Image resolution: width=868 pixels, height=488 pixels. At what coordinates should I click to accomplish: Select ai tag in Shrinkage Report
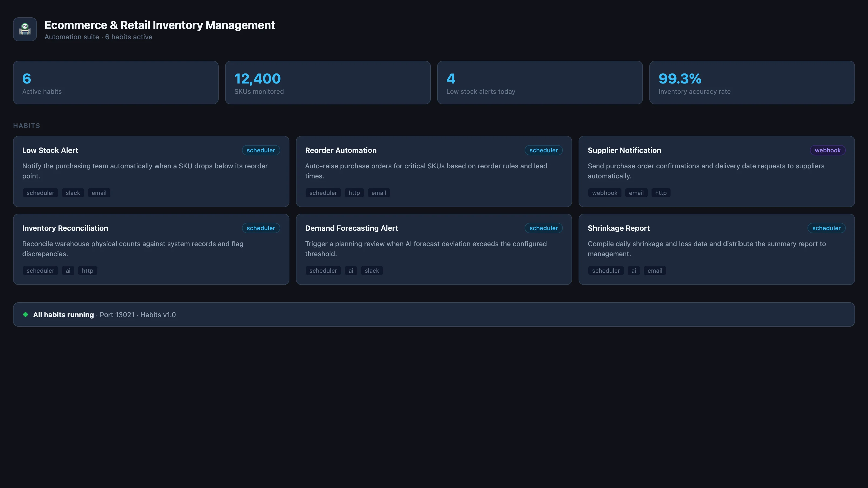[x=633, y=271]
